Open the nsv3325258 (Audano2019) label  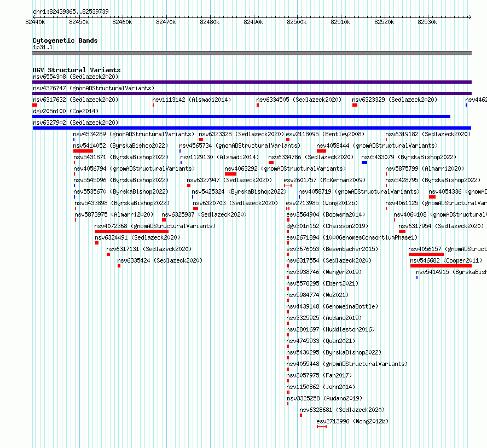tap(324, 398)
